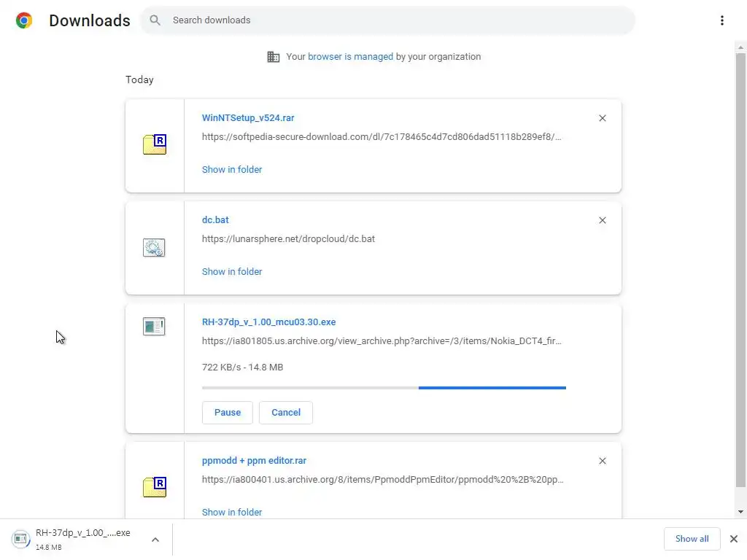Expand the download shelf item options chevron
The width and height of the screenshot is (747, 560).
tap(155, 540)
